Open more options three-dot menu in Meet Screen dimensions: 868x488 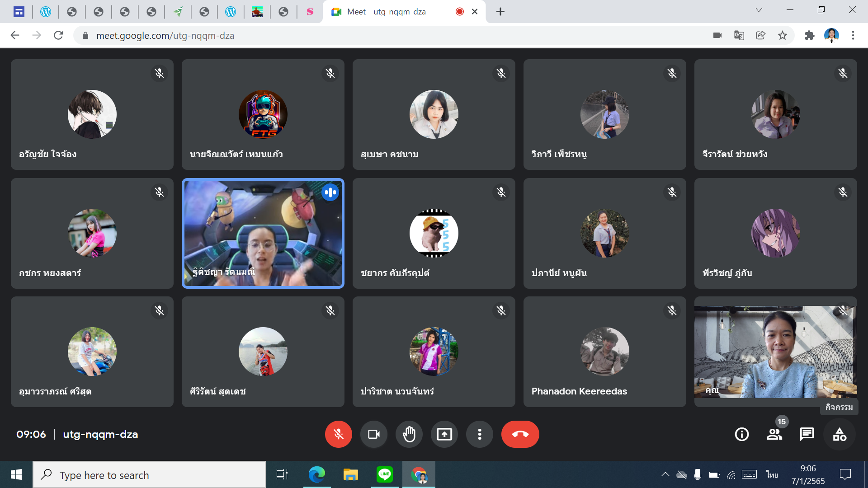(479, 434)
